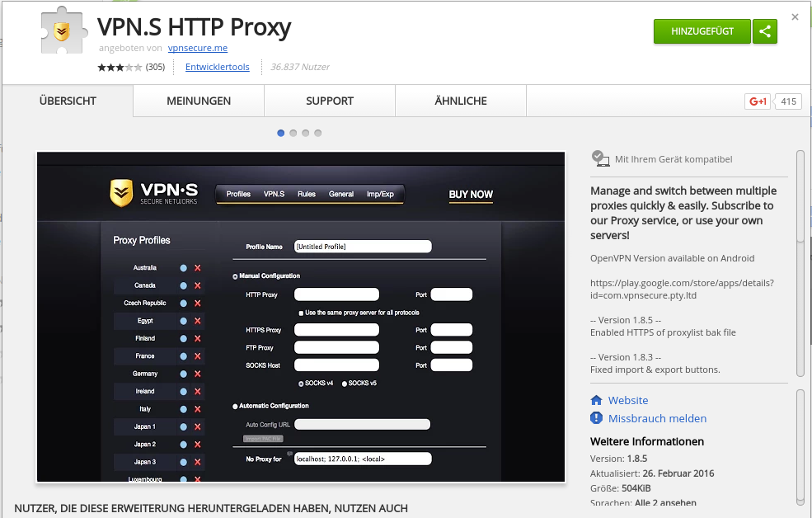Select the Automatic Configuration radio button
812x518 pixels.
(x=235, y=406)
